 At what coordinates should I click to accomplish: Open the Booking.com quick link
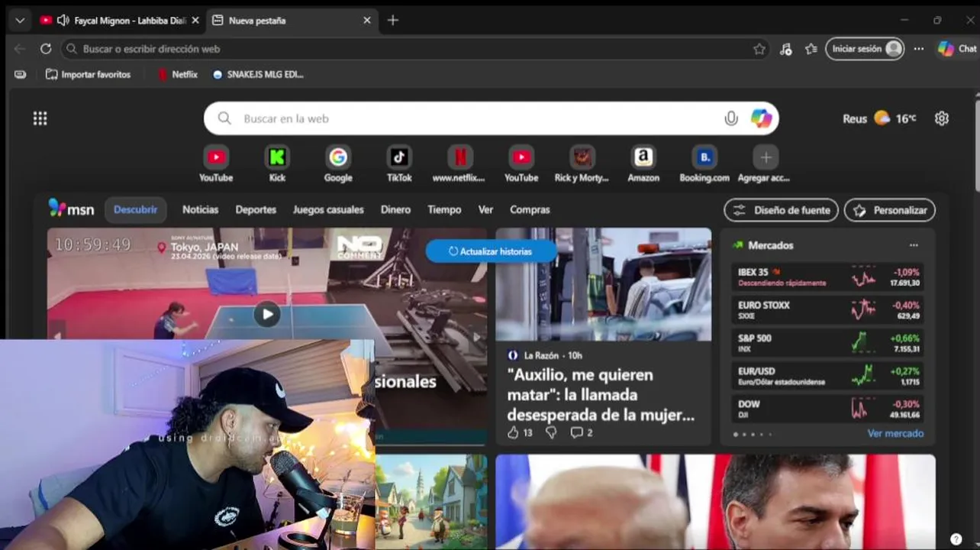point(704,164)
